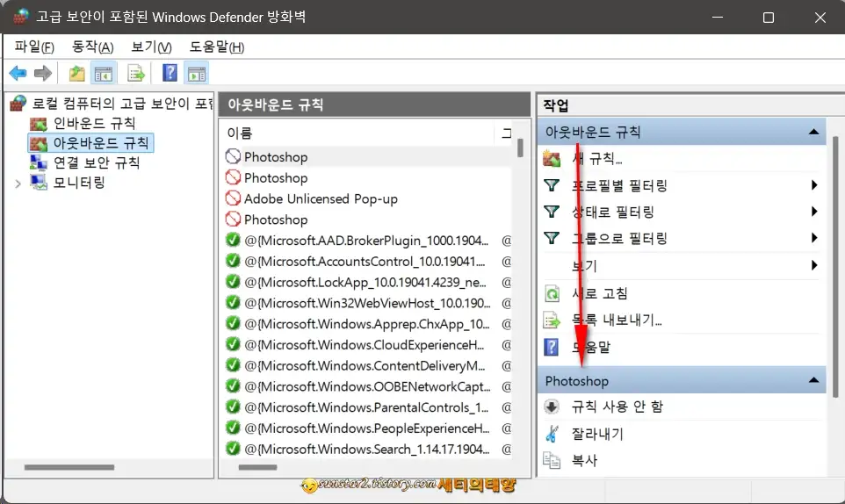845x504 pixels.
Task: Click the Back arrow toolbar icon
Action: [x=18, y=73]
